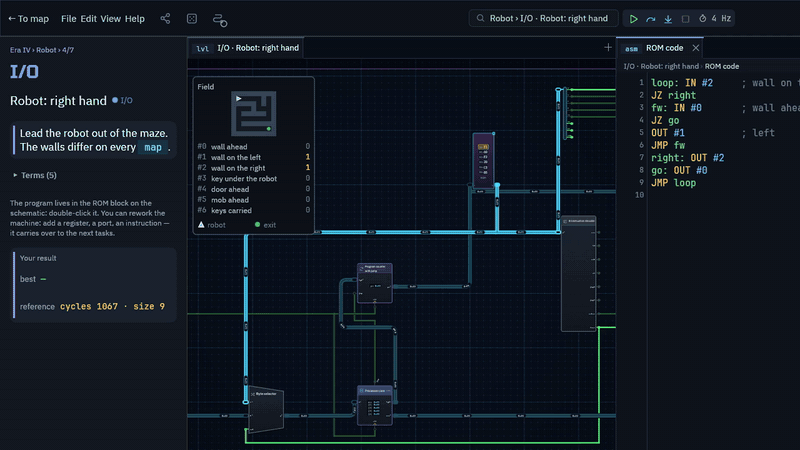Image resolution: width=800 pixels, height=450 pixels.
Task: Click the stop square icon
Action: 685,19
